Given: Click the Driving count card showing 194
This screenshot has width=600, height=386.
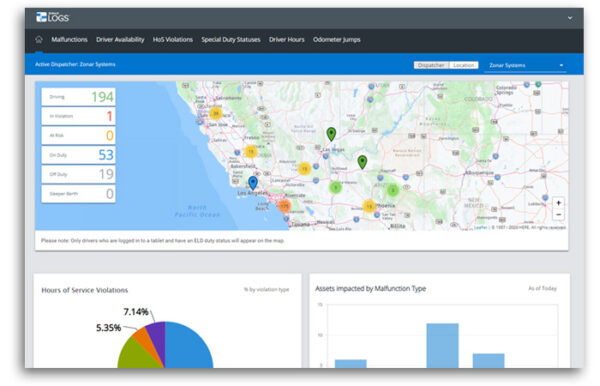Looking at the screenshot, I should tap(78, 97).
